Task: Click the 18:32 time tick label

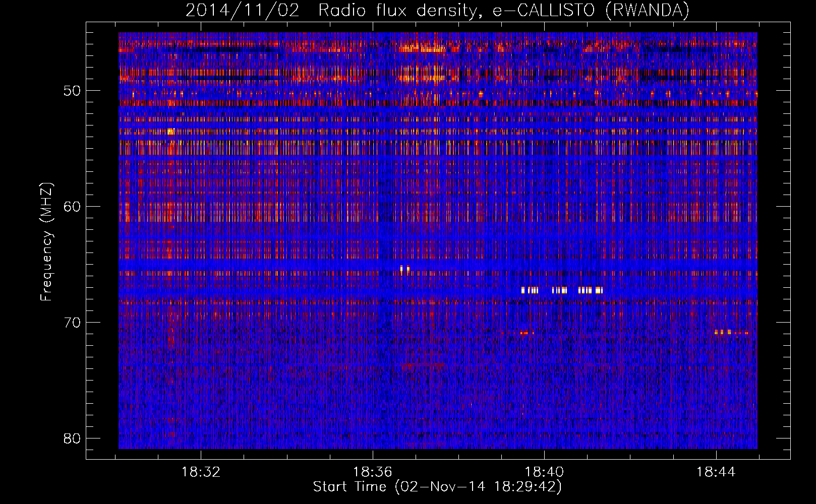Action: coord(201,472)
